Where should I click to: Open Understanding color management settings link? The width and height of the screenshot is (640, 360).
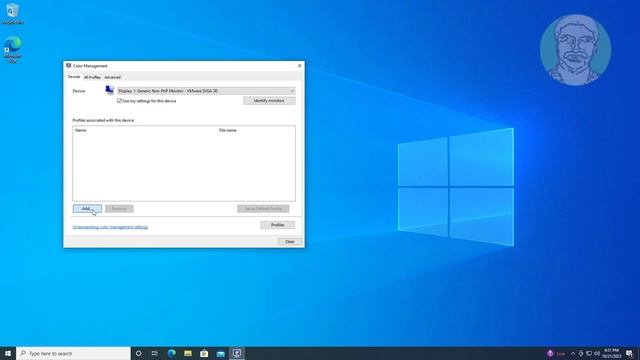(110, 227)
